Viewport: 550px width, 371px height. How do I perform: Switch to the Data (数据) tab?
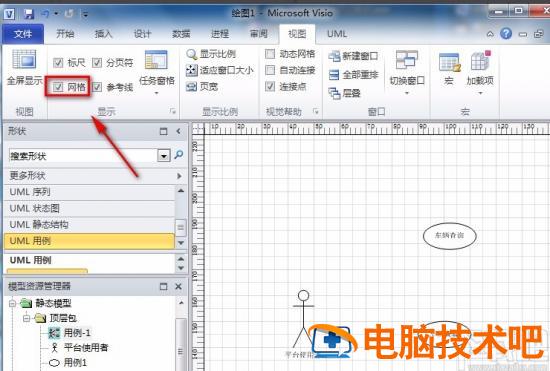pyautogui.click(x=181, y=34)
